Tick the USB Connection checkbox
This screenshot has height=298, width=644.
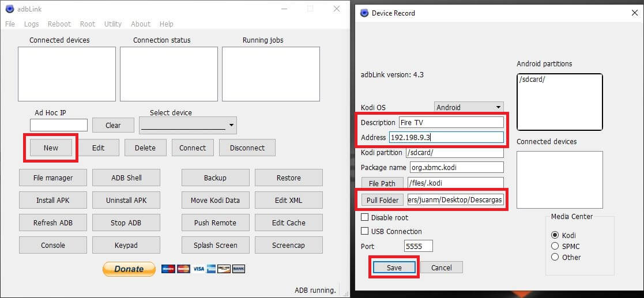pos(364,231)
